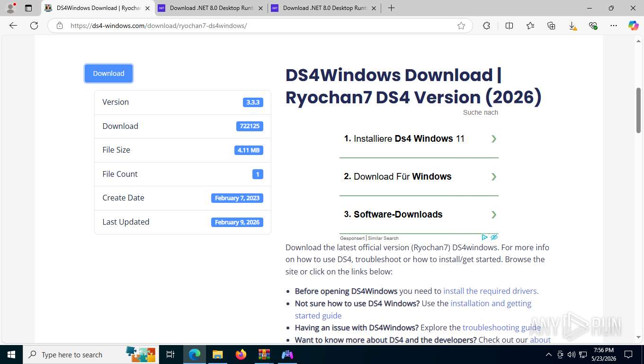
Task: Click the page vertical scrollbar thumb
Action: point(638,110)
